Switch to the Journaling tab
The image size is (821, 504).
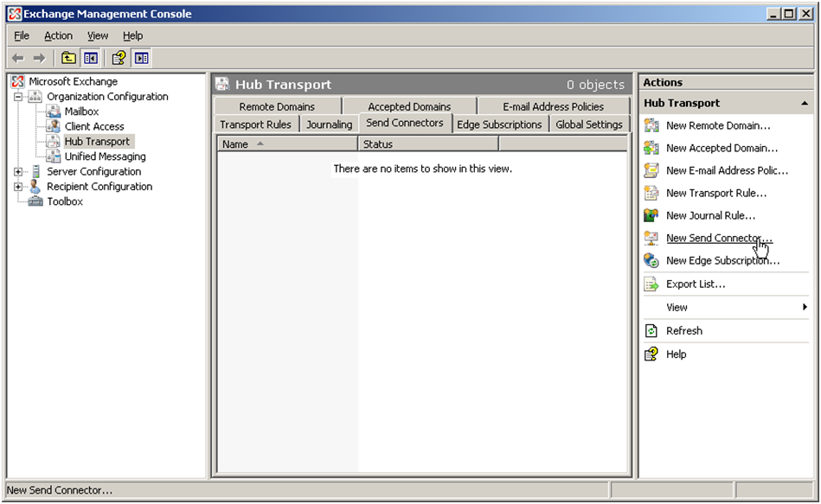tap(329, 123)
